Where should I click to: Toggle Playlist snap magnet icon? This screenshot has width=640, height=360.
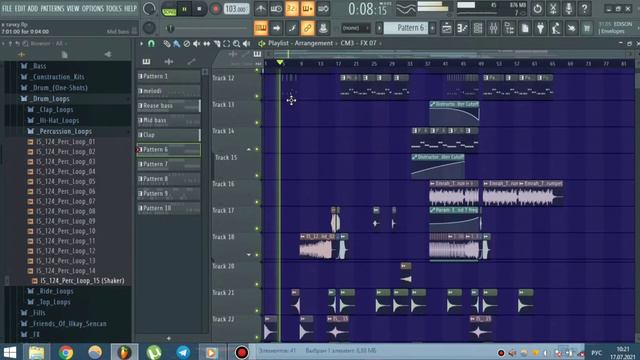[x=151, y=44]
